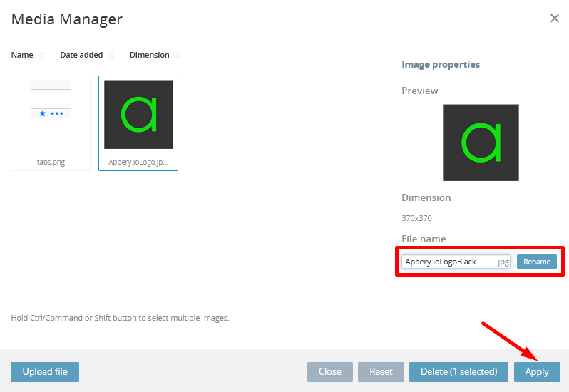The height and width of the screenshot is (392, 569).
Task: Sort images by Date added arrows
Action: coord(112,55)
